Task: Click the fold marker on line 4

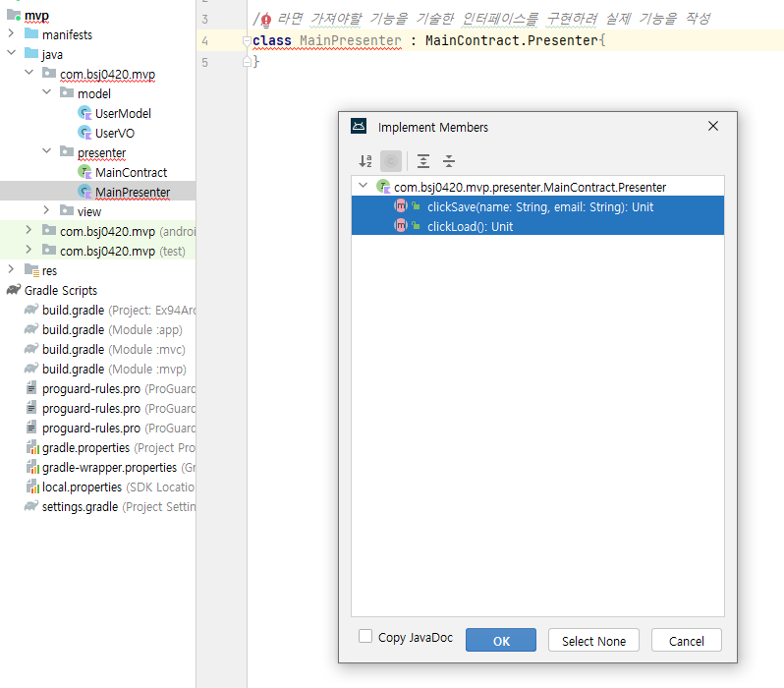Action: [246, 40]
